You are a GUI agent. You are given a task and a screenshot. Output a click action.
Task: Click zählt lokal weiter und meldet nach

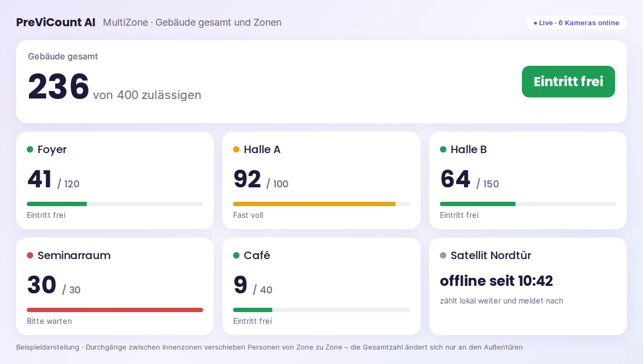(x=502, y=301)
